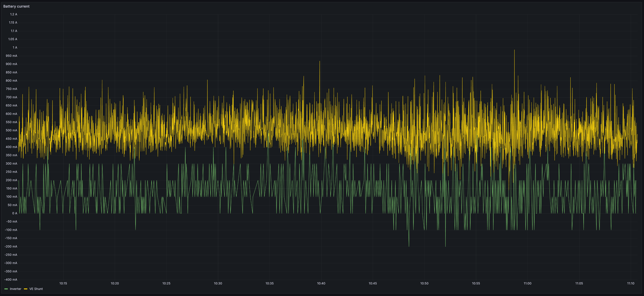The image size is (644, 296).
Task: Click the 100 mA y-axis label
Action: tap(12, 197)
